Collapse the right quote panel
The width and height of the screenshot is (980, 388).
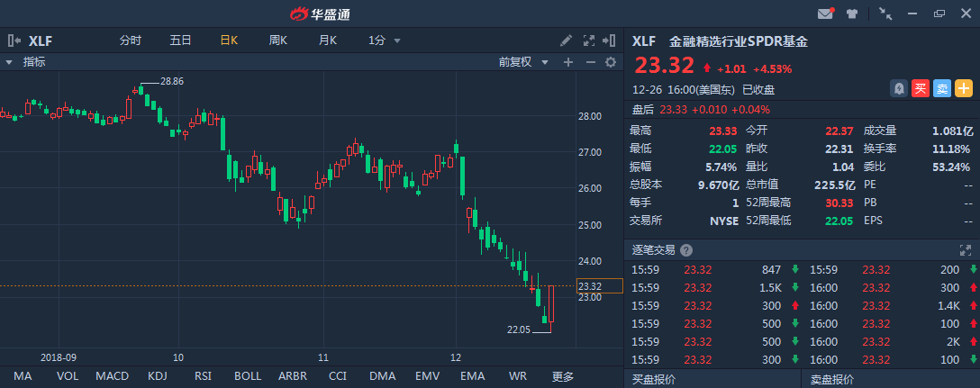pyautogui.click(x=612, y=41)
